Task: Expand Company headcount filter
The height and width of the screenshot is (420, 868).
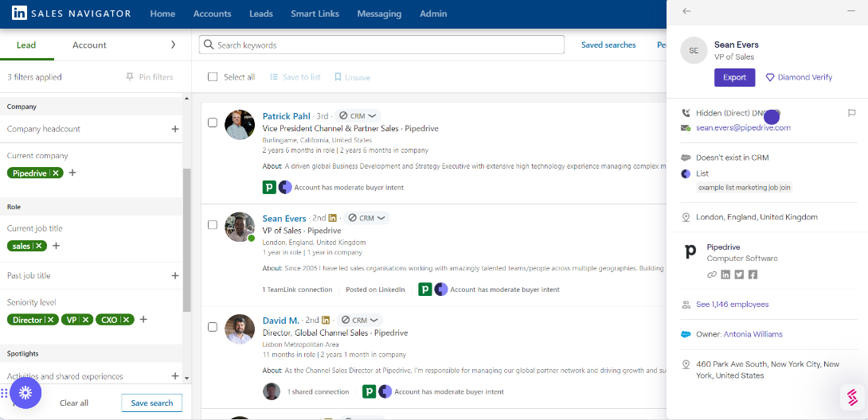Action: coord(175,129)
